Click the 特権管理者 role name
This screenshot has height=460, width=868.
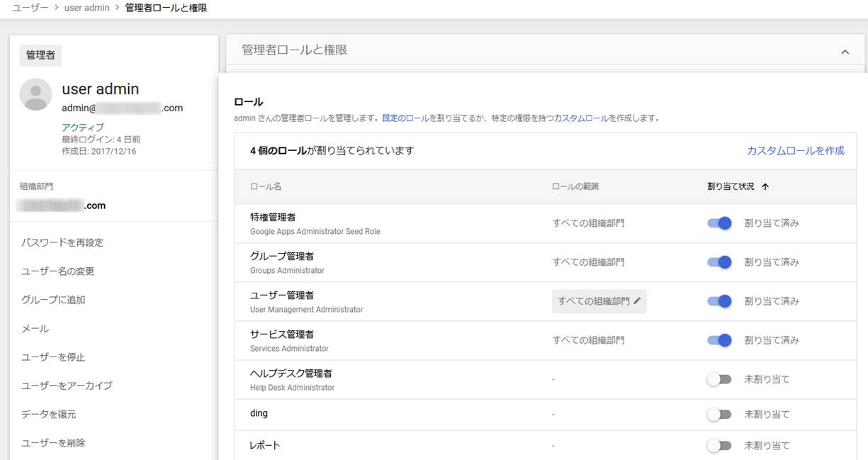[x=273, y=217]
